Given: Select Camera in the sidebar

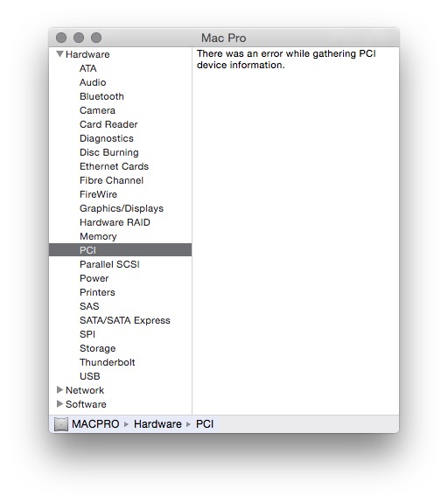Looking at the screenshot, I should [97, 110].
